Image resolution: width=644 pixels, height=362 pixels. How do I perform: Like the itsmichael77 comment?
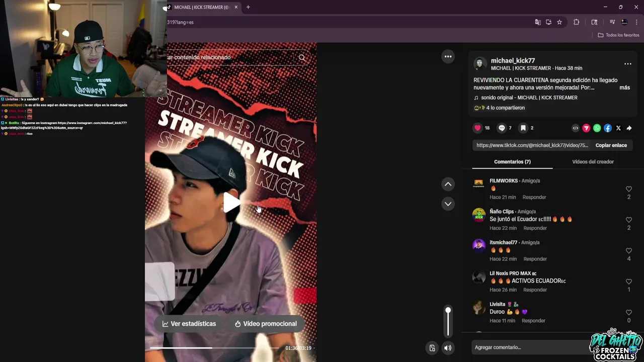tap(629, 250)
